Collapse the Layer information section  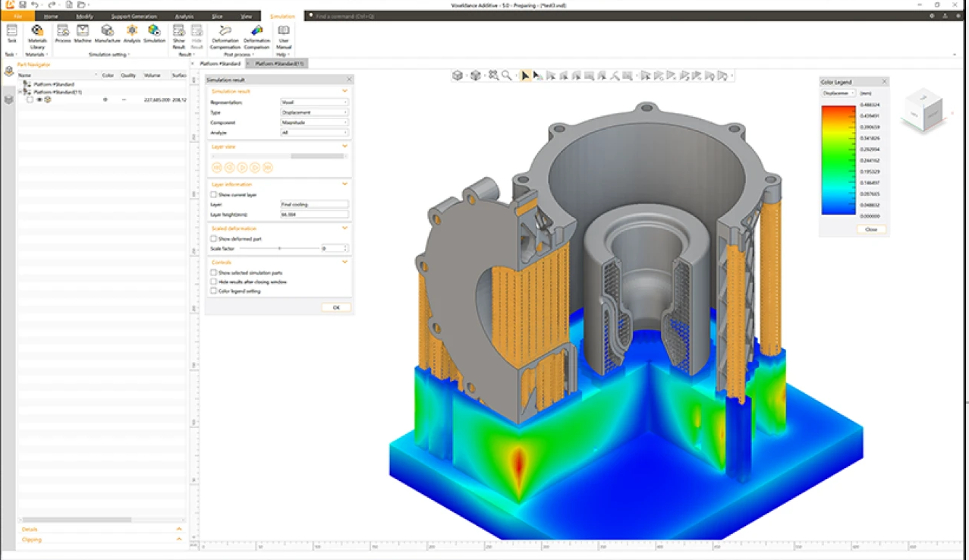(344, 184)
